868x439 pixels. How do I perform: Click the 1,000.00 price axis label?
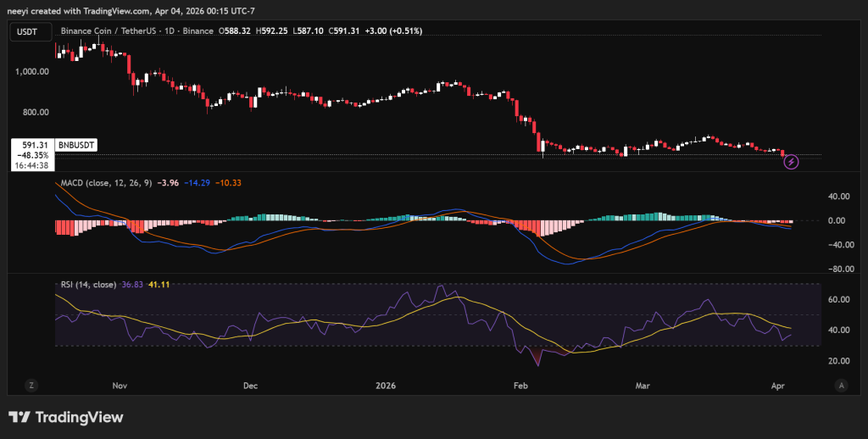coord(31,72)
